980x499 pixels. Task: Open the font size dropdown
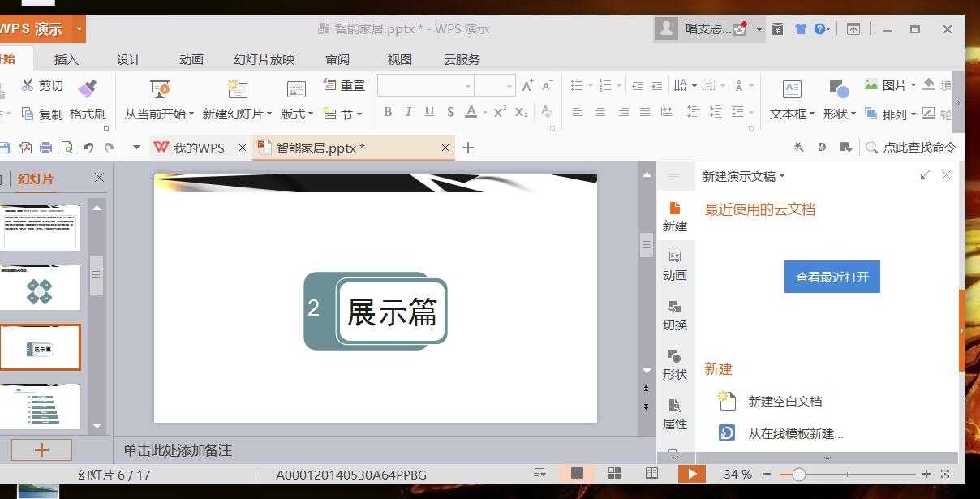tap(509, 86)
